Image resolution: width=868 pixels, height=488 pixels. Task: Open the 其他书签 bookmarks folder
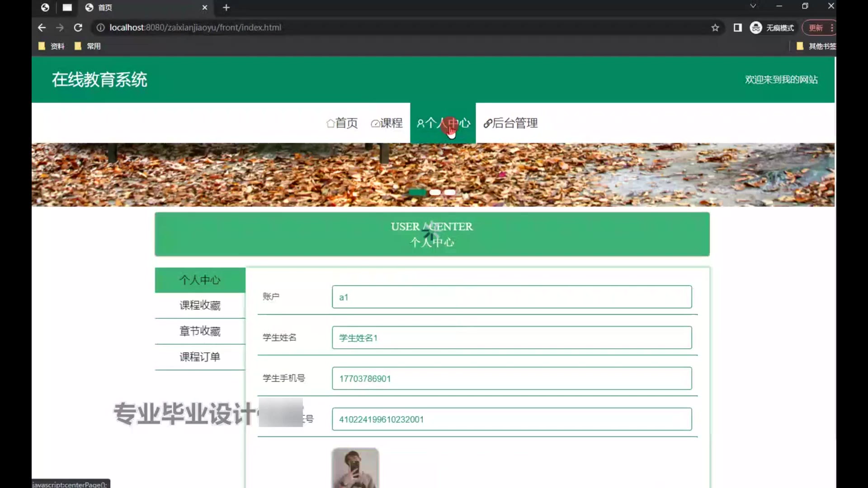tap(816, 46)
